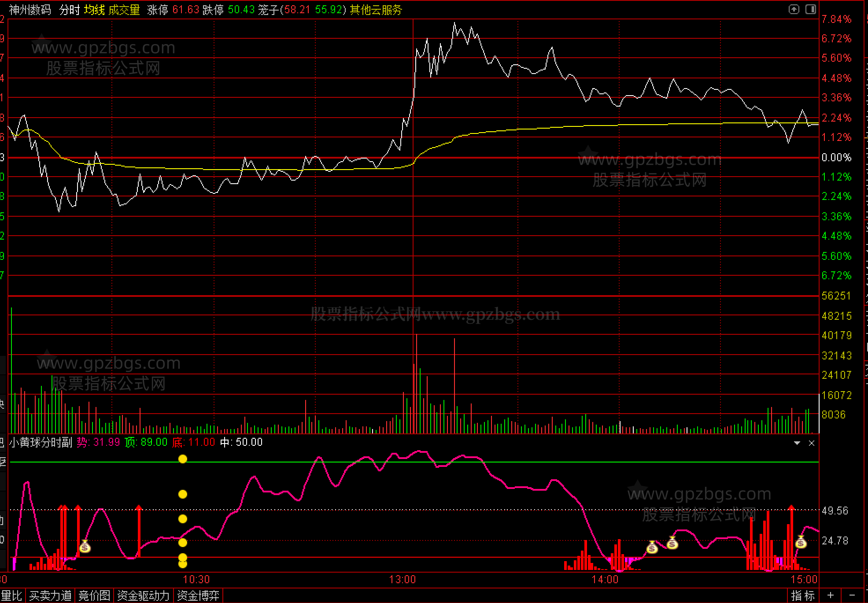
Task: Toggle the right side panel icon
Action: [810, 9]
